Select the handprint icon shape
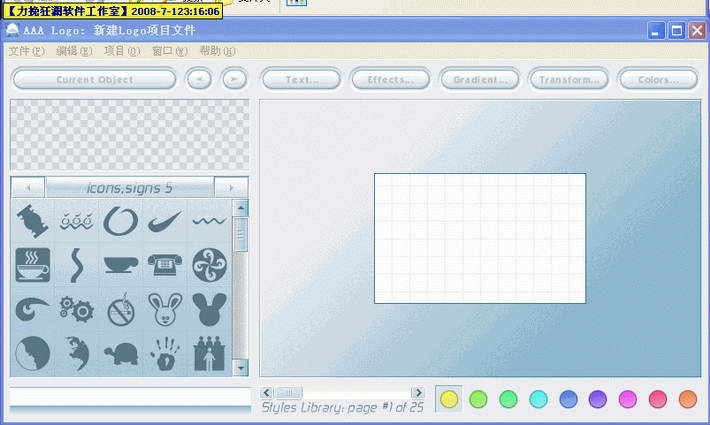Viewport: 710px width, 425px height. (165, 353)
